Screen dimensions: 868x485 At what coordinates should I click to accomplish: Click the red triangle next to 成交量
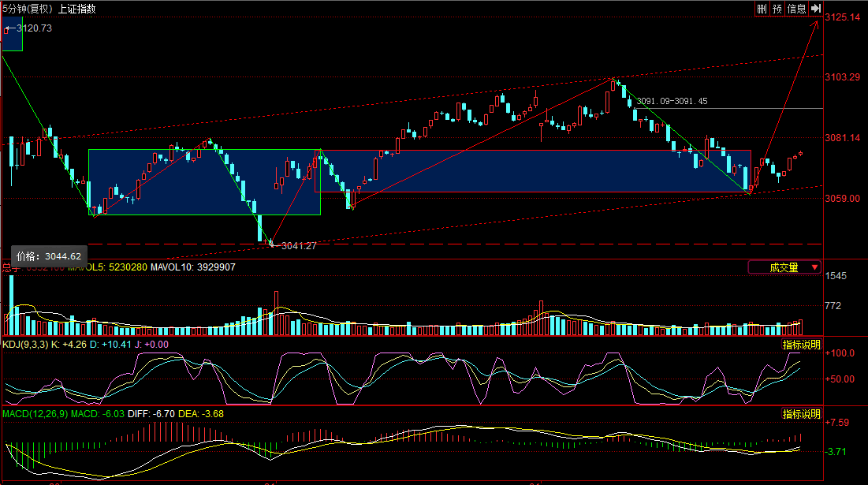click(814, 268)
